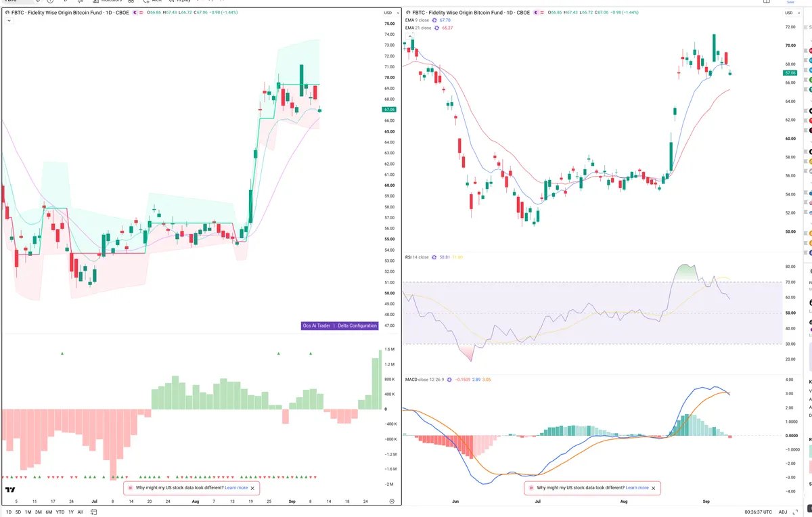Select the 1D time range
Viewport: 812px width, 517px height.
coord(9,512)
